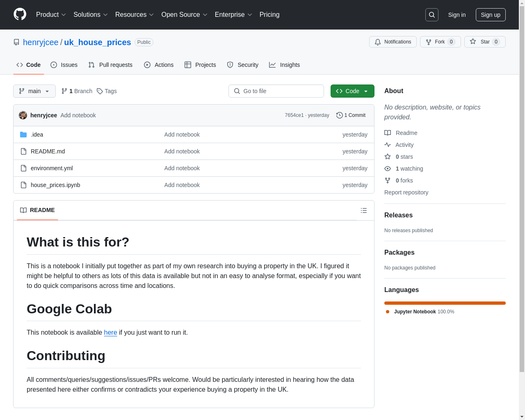
Task: Open the search magnifier icon in header
Action: click(x=432, y=15)
